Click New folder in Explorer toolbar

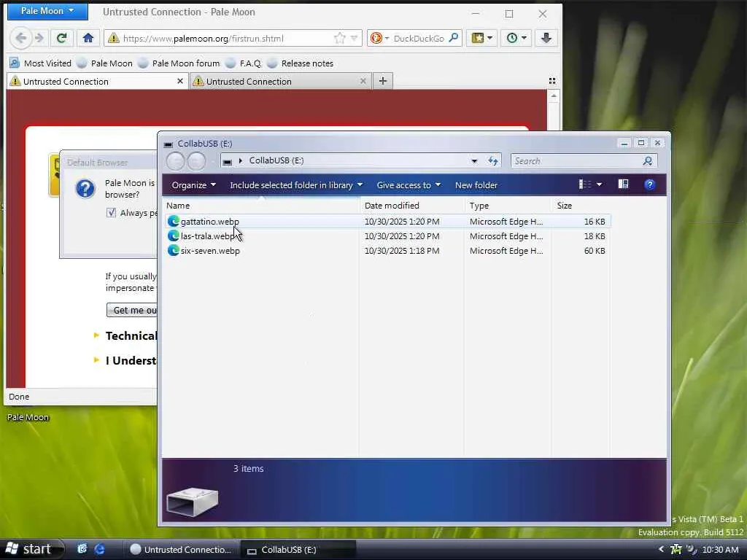476,184
